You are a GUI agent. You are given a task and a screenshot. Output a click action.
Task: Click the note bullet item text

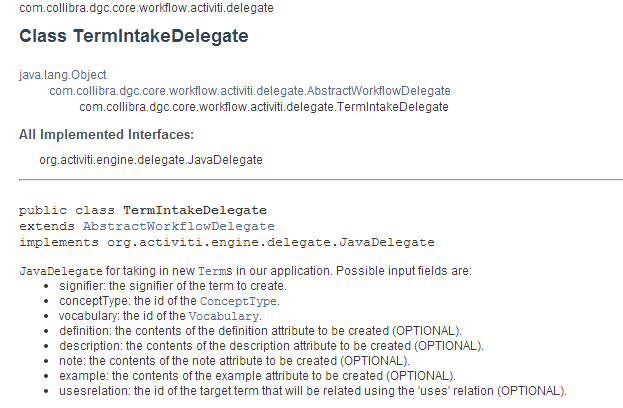[x=234, y=361]
